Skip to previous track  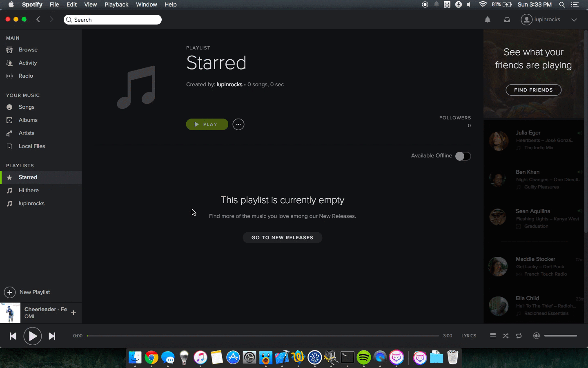(x=13, y=336)
